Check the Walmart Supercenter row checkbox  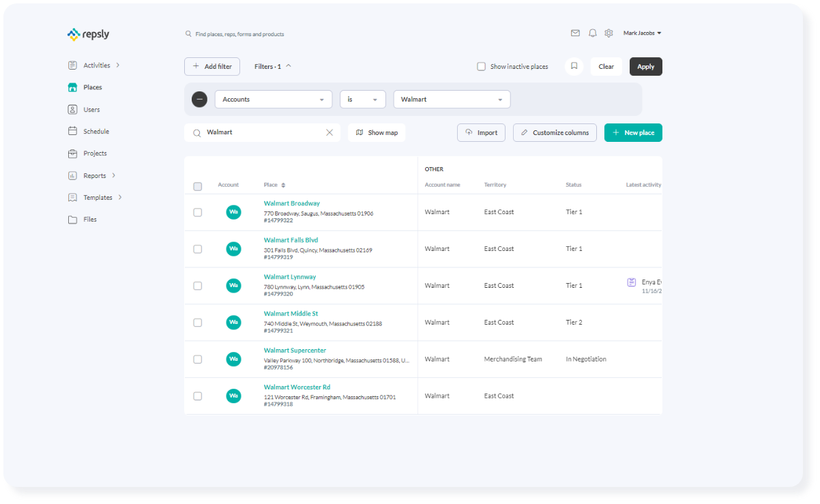[x=198, y=359]
